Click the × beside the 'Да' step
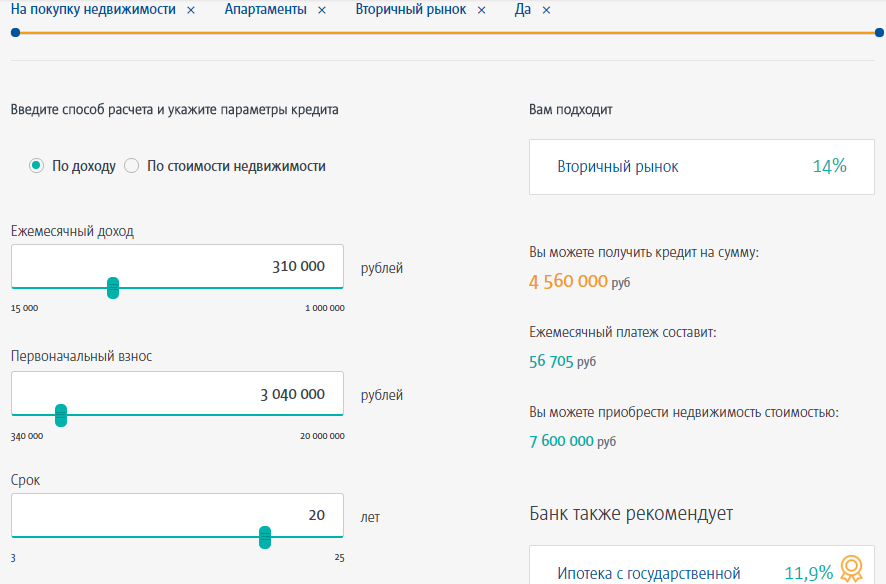Screen dimensions: 886x584 [x=546, y=10]
